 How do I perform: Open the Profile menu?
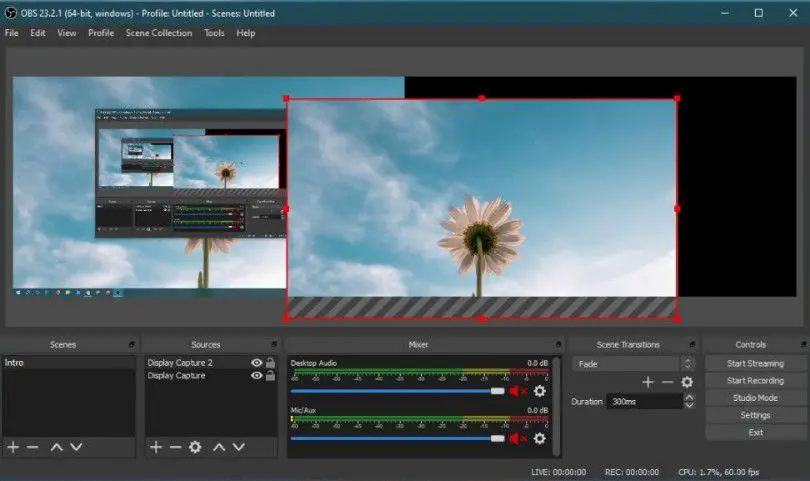(x=101, y=33)
